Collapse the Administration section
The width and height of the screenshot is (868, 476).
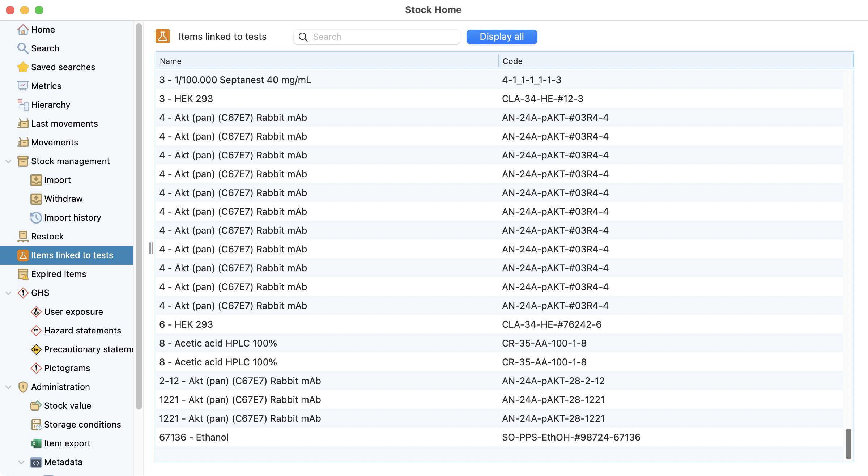click(x=9, y=387)
